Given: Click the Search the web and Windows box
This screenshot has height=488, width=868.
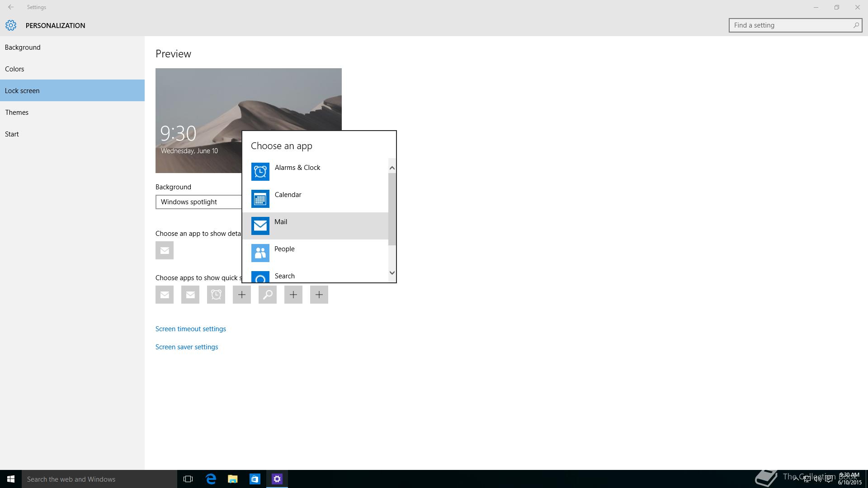Looking at the screenshot, I should [x=99, y=479].
